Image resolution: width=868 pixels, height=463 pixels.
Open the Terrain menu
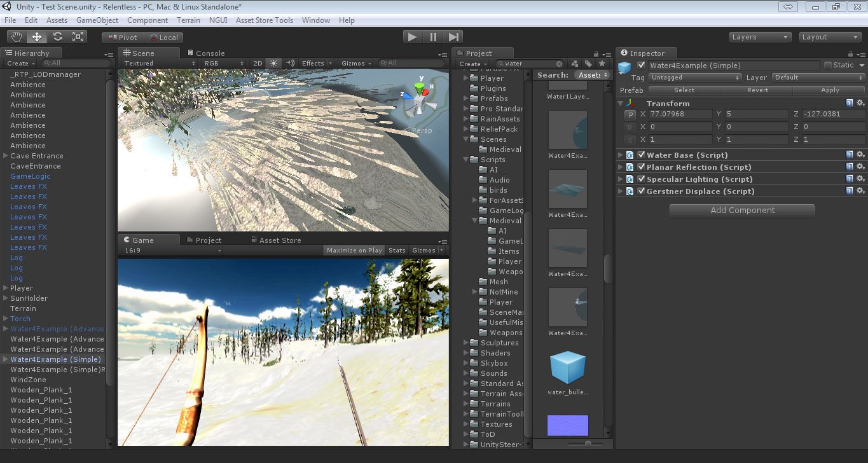coord(188,20)
